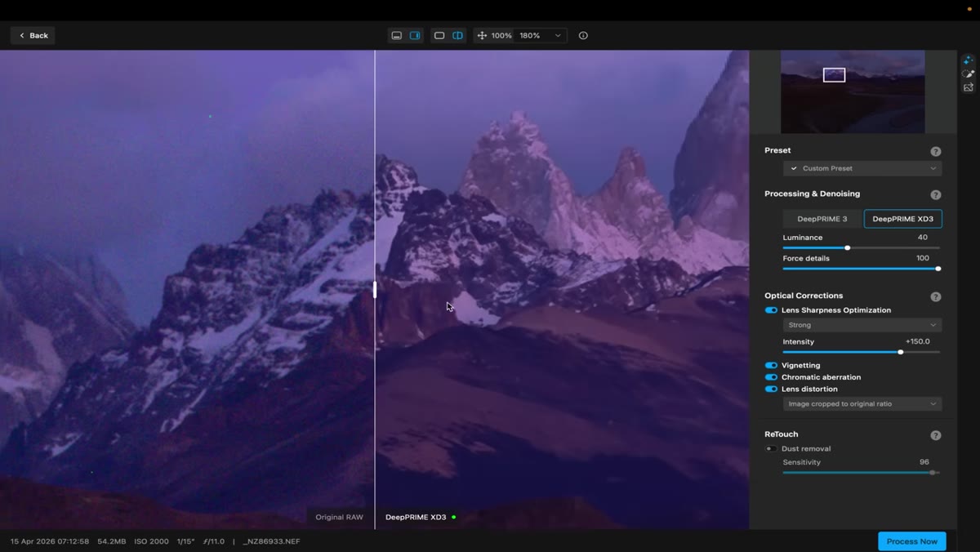Open the image export tool icon

[968, 87]
